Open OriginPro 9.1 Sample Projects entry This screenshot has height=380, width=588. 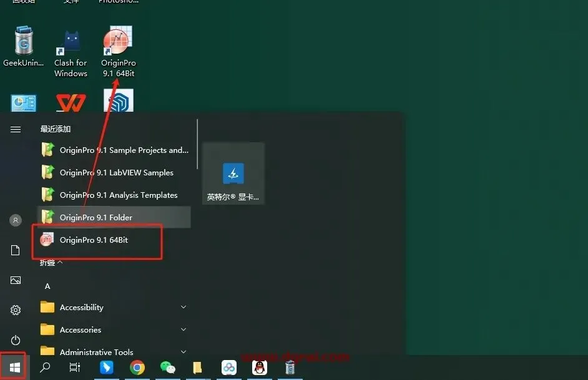(x=114, y=150)
